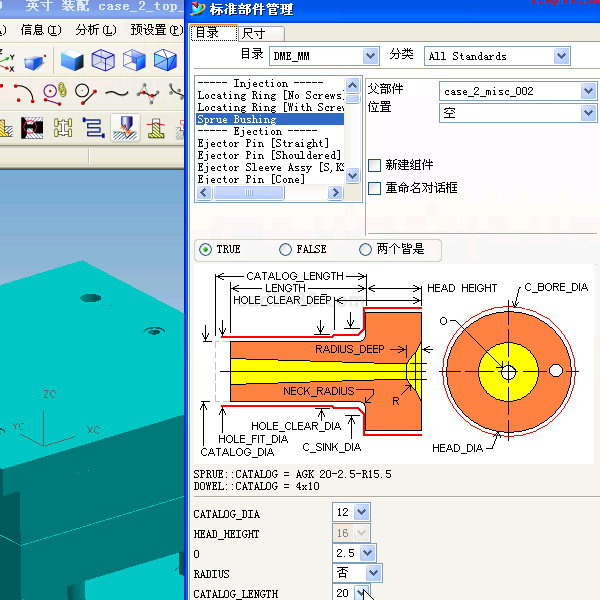Select the spline curve tool icon
600x600 pixels.
pyautogui.click(x=117, y=94)
